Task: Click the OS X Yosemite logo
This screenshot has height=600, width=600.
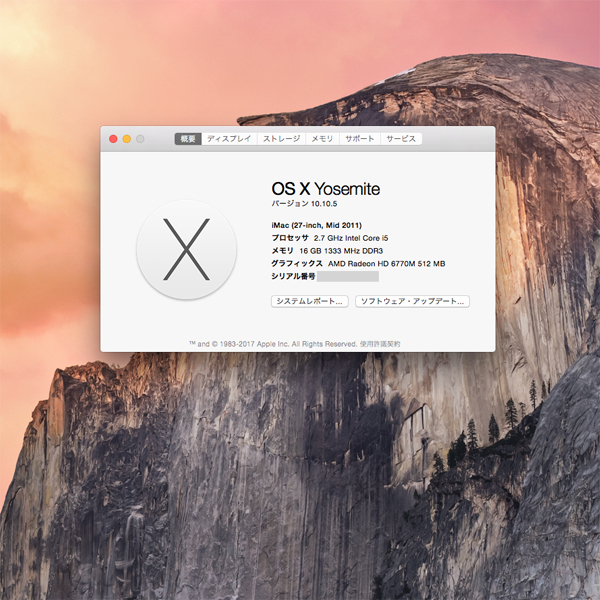Action: click(x=186, y=249)
